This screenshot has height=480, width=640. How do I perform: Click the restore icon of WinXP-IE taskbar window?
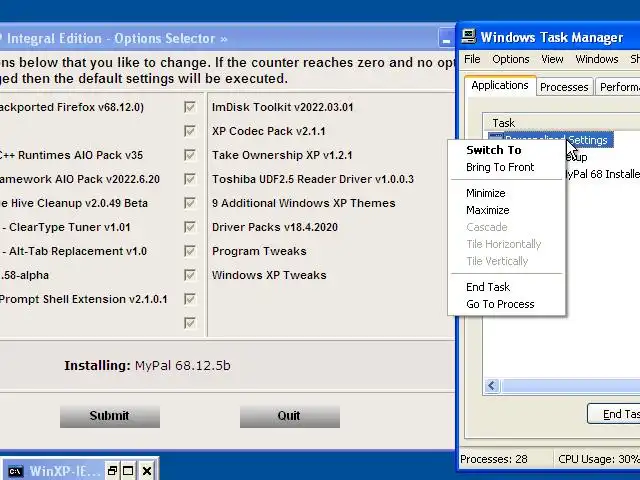pyautogui.click(x=112, y=471)
